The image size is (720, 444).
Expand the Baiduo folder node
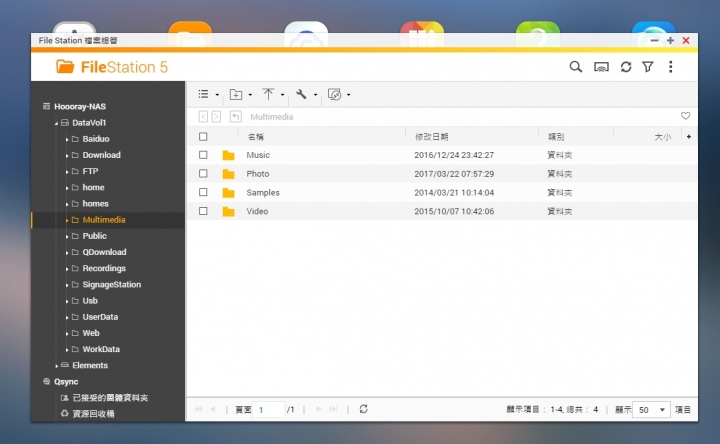(67, 139)
